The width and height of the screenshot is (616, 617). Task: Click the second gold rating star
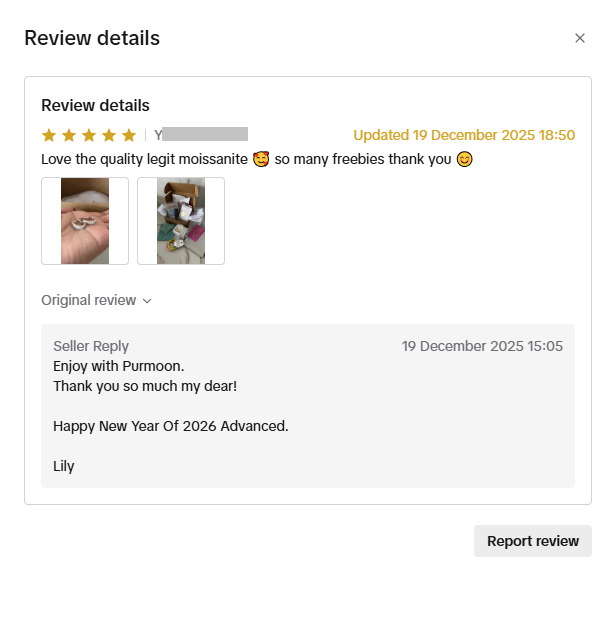(x=69, y=135)
